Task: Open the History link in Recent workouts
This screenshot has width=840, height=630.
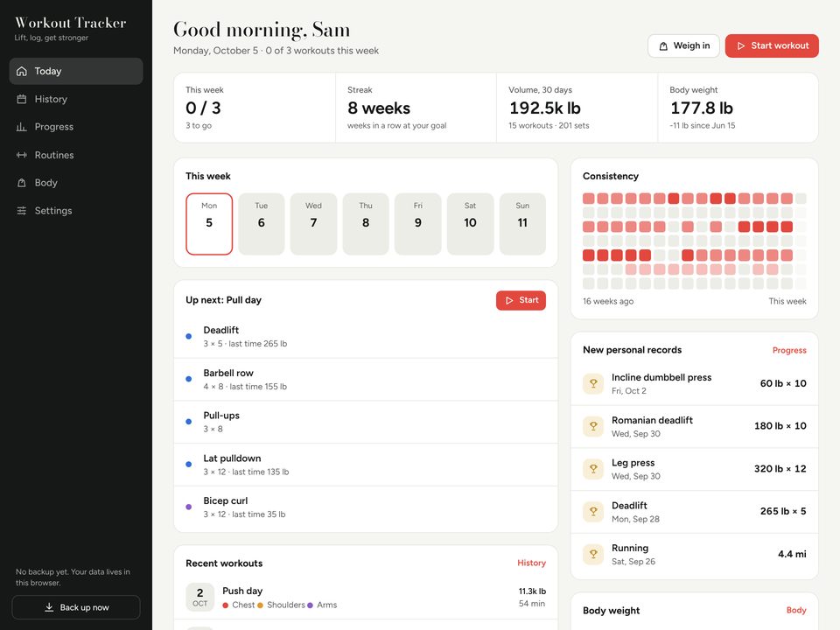Action: pyautogui.click(x=531, y=563)
